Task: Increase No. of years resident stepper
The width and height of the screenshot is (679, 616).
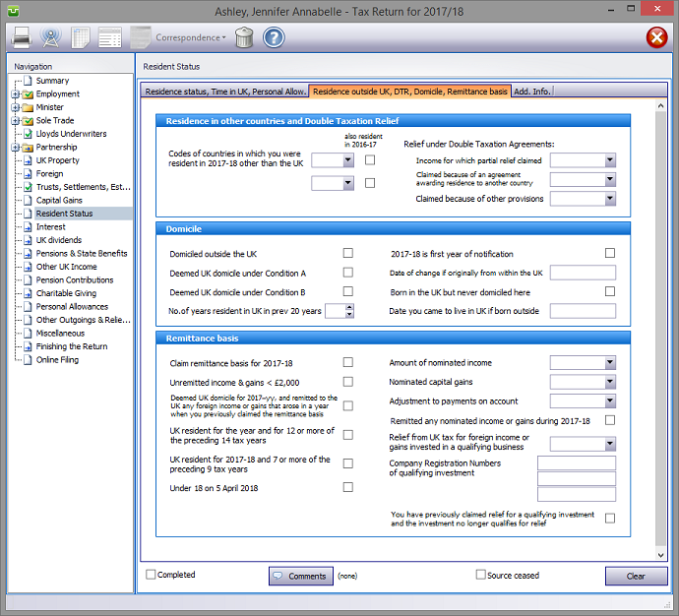Action: click(349, 307)
